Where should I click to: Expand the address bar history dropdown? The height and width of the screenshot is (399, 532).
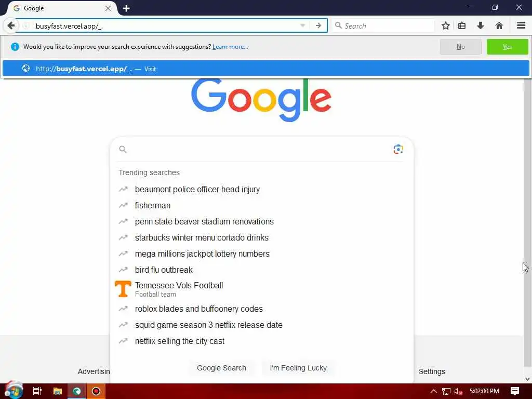click(x=303, y=26)
